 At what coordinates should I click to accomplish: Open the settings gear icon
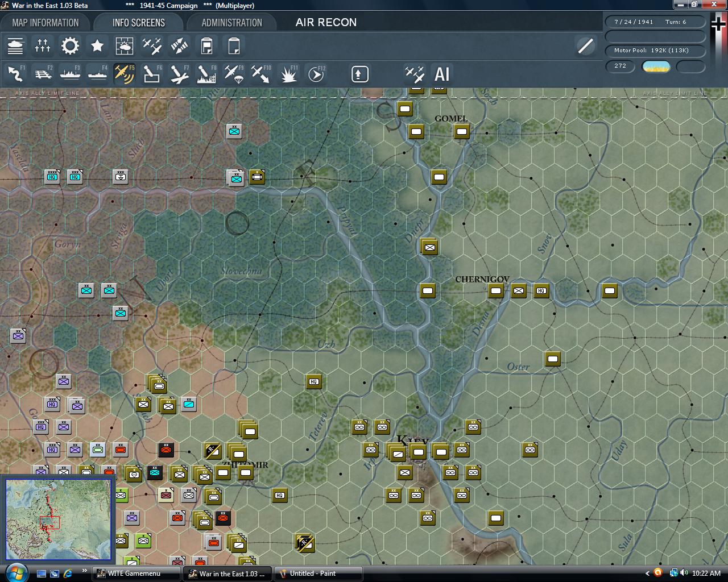70,45
